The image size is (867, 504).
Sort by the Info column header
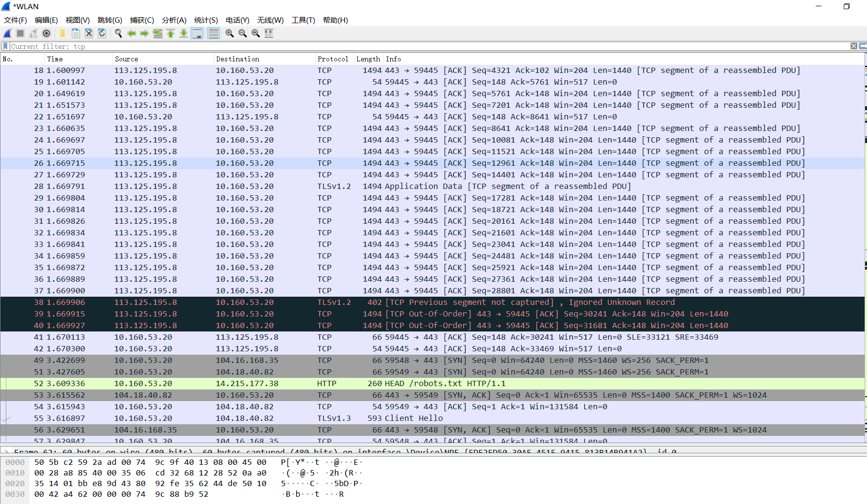click(623, 59)
